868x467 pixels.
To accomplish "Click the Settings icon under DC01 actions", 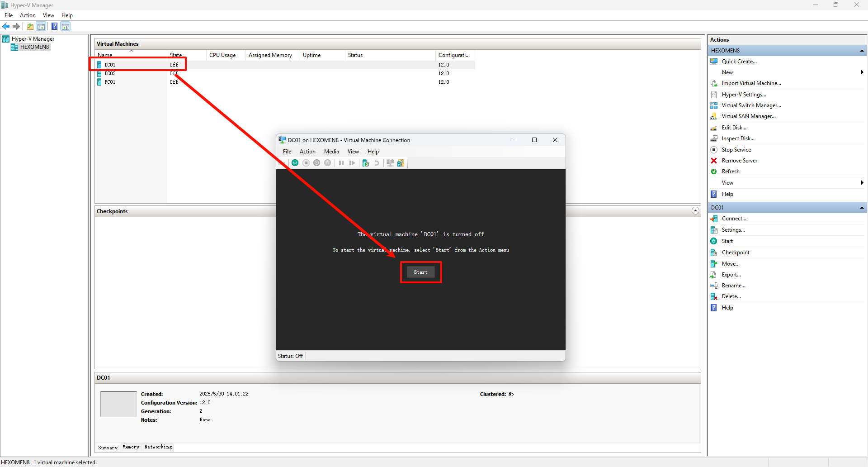I will click(714, 230).
